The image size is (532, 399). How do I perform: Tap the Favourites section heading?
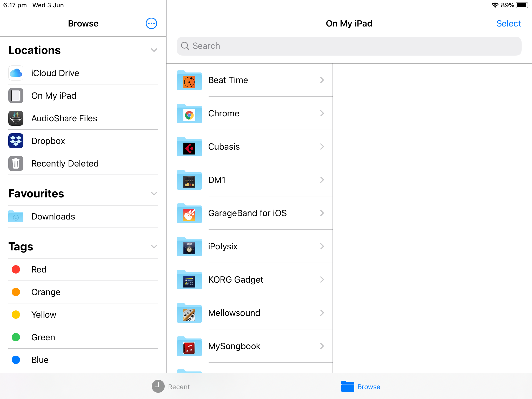tap(36, 194)
